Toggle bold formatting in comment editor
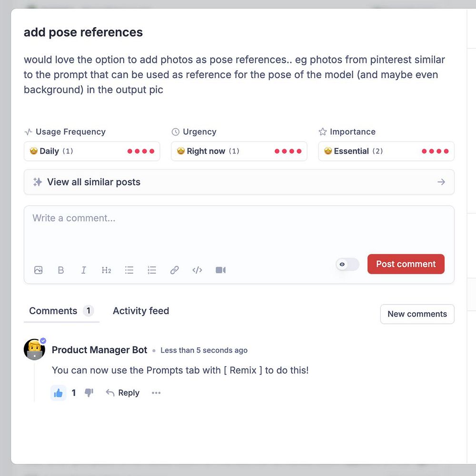 coord(61,270)
